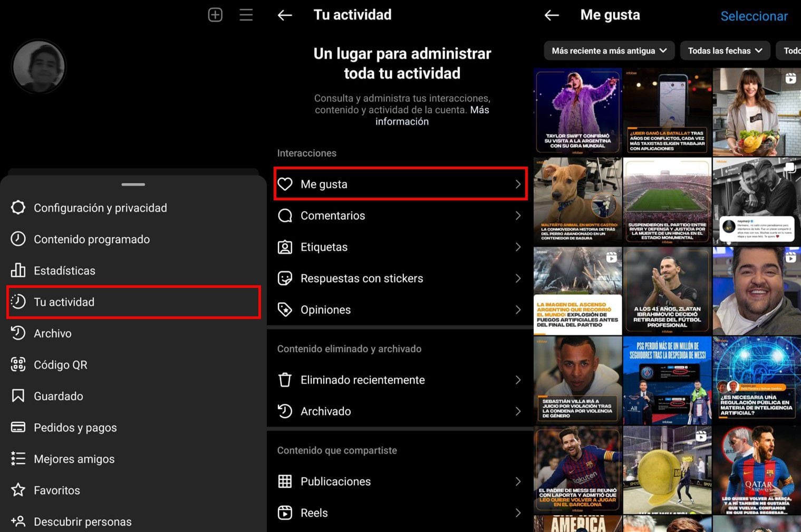Tap the Guardado bookmark icon
The height and width of the screenshot is (532, 801).
pyautogui.click(x=18, y=396)
